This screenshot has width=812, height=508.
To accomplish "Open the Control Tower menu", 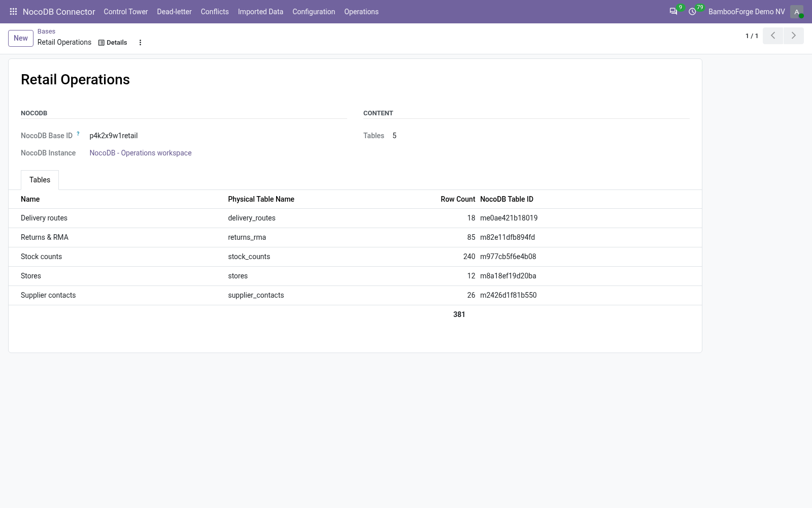I will click(126, 12).
